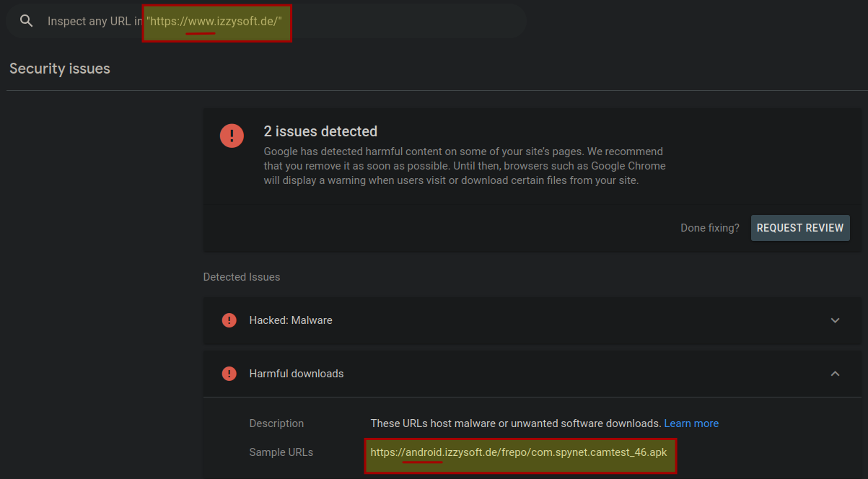
Task: Click the Description field label
Action: point(276,423)
